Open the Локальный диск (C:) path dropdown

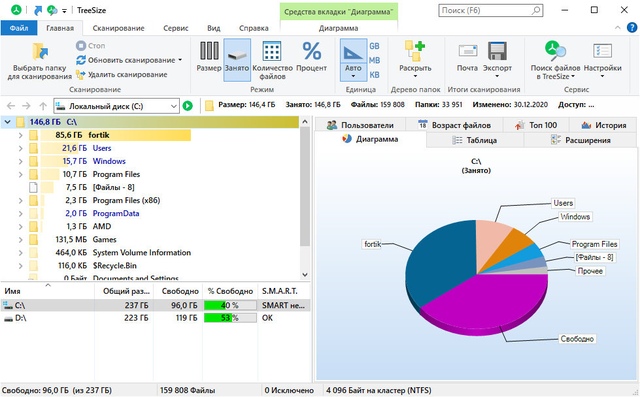coord(173,106)
